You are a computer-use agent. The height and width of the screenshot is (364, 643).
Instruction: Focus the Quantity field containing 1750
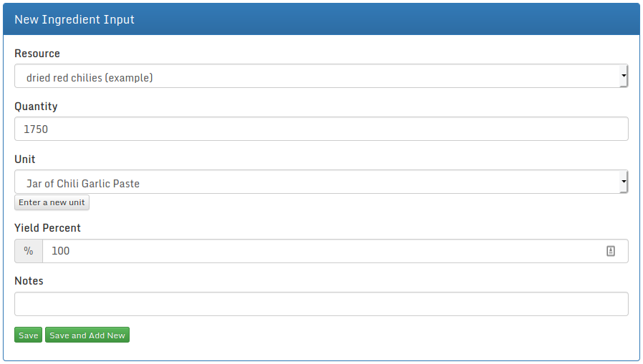pos(321,129)
